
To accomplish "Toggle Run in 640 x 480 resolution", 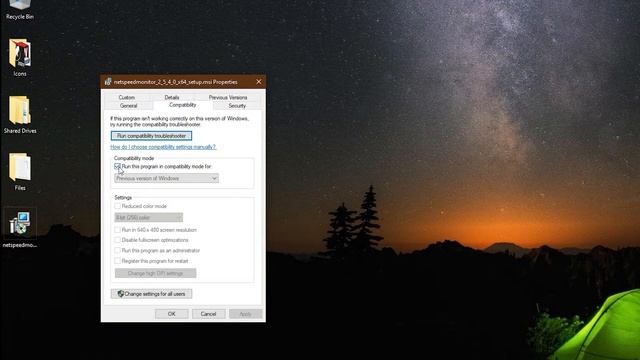I will (118, 230).
